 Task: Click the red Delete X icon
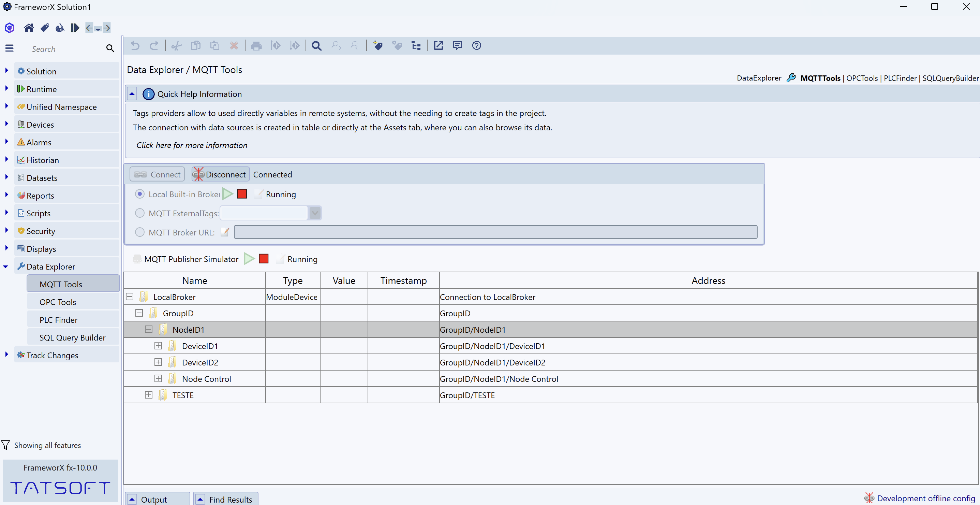[x=234, y=46]
